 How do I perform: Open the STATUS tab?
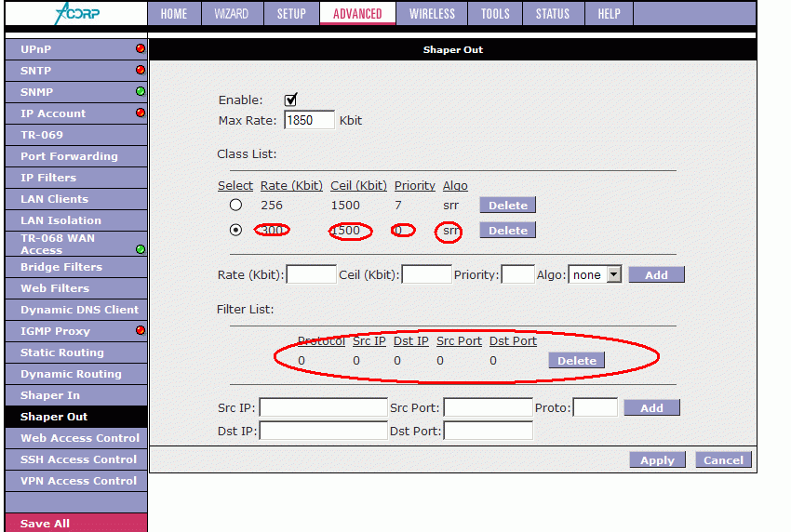click(x=553, y=14)
